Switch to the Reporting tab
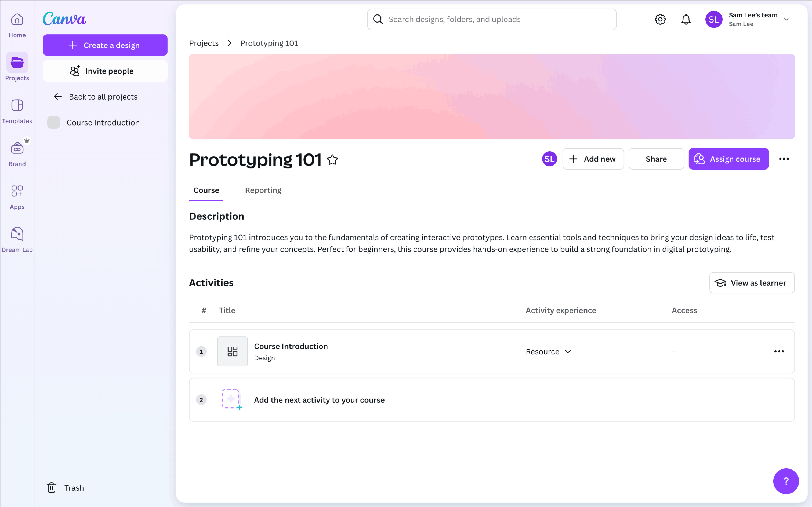This screenshot has width=812, height=507. [263, 190]
